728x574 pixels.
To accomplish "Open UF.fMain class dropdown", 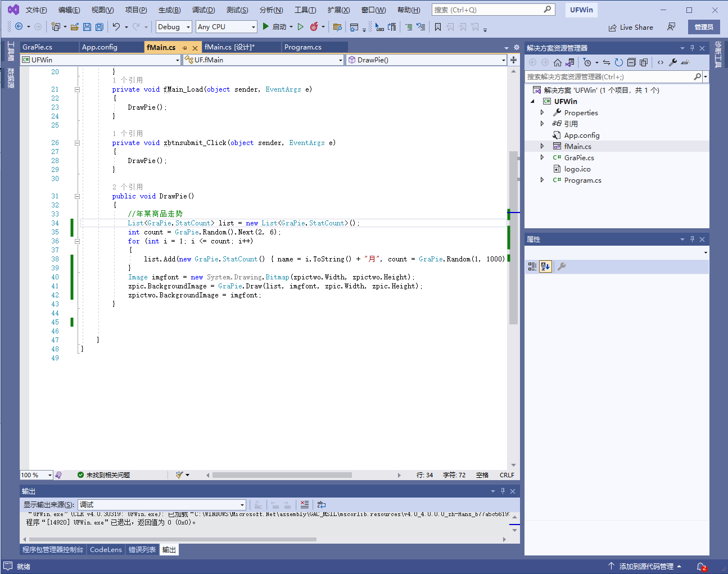I will pyautogui.click(x=264, y=60).
